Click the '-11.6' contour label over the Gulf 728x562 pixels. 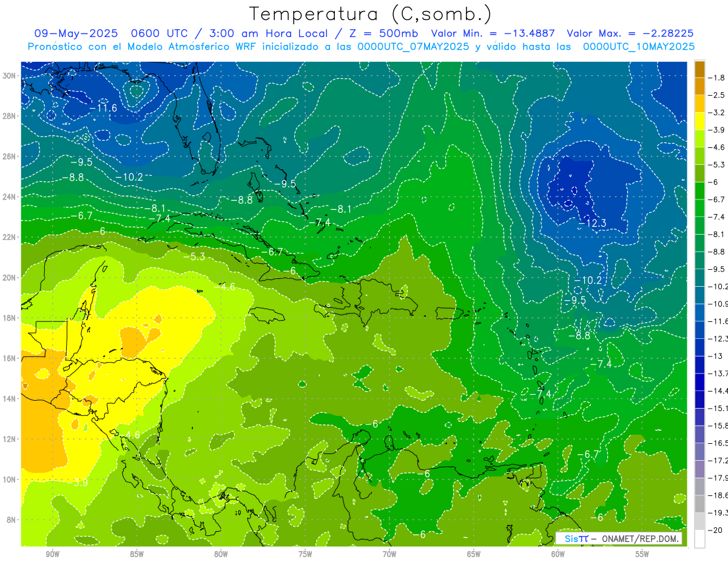pos(103,108)
